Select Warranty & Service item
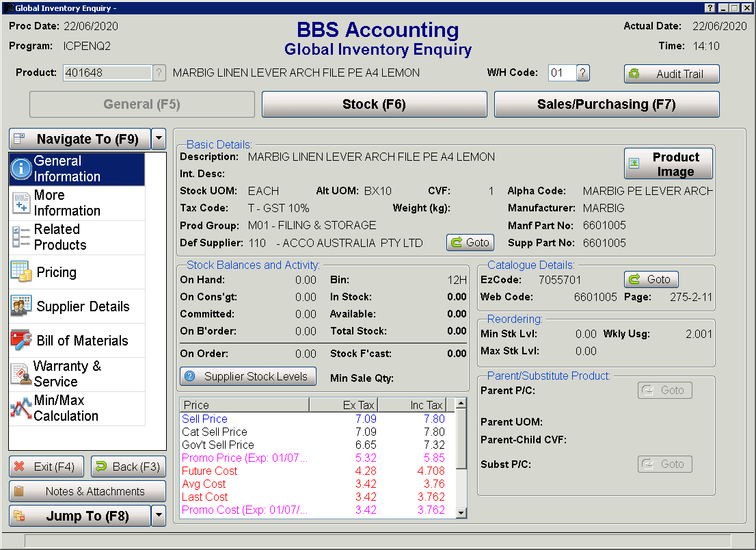Screen dimensions: 756x550 77,374
